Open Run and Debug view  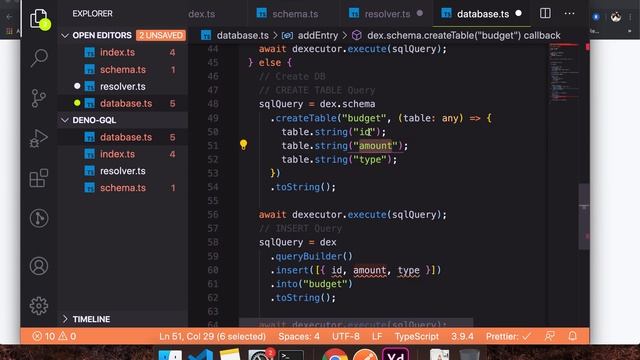(x=39, y=138)
